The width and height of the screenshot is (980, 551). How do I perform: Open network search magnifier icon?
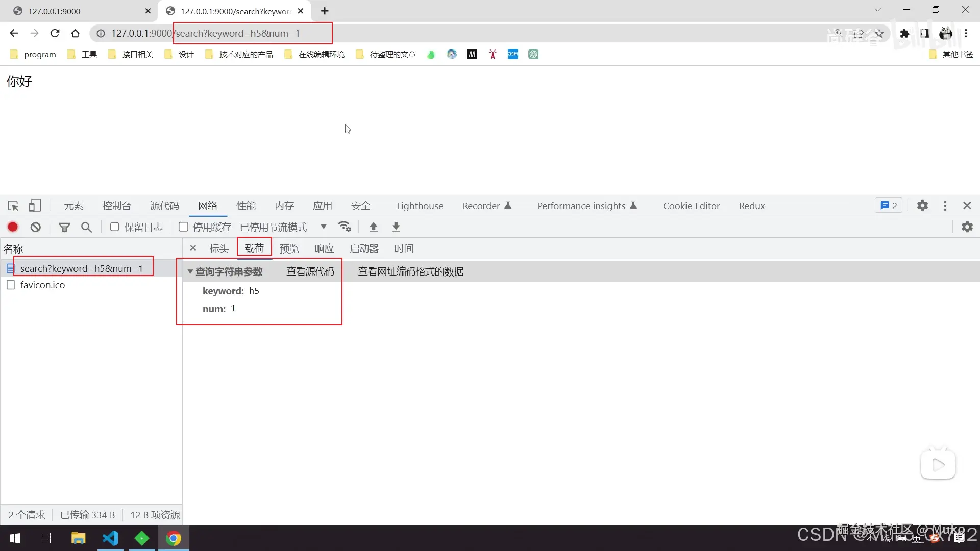(x=86, y=227)
